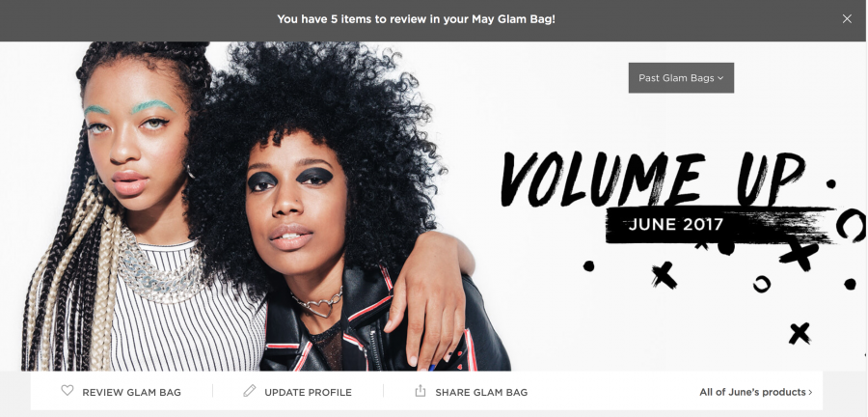Click the hero photo of two models
The width and height of the screenshot is (868, 417).
(x=266, y=206)
